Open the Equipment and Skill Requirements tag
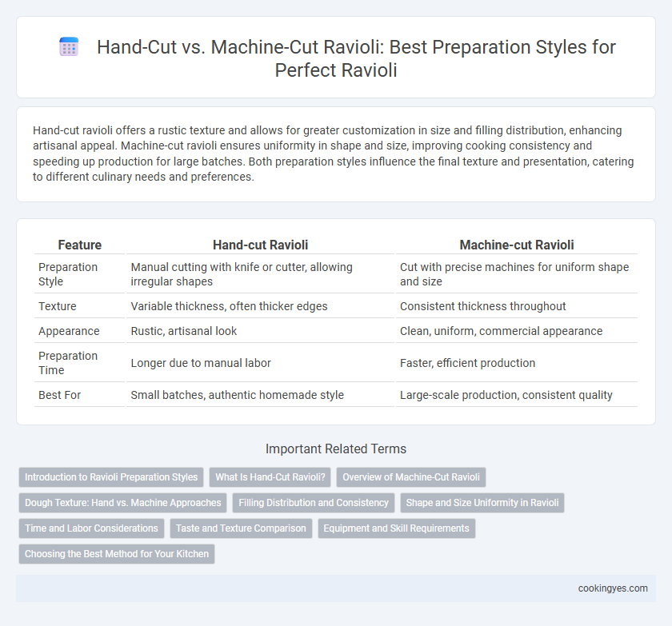672x626 pixels. tap(397, 528)
